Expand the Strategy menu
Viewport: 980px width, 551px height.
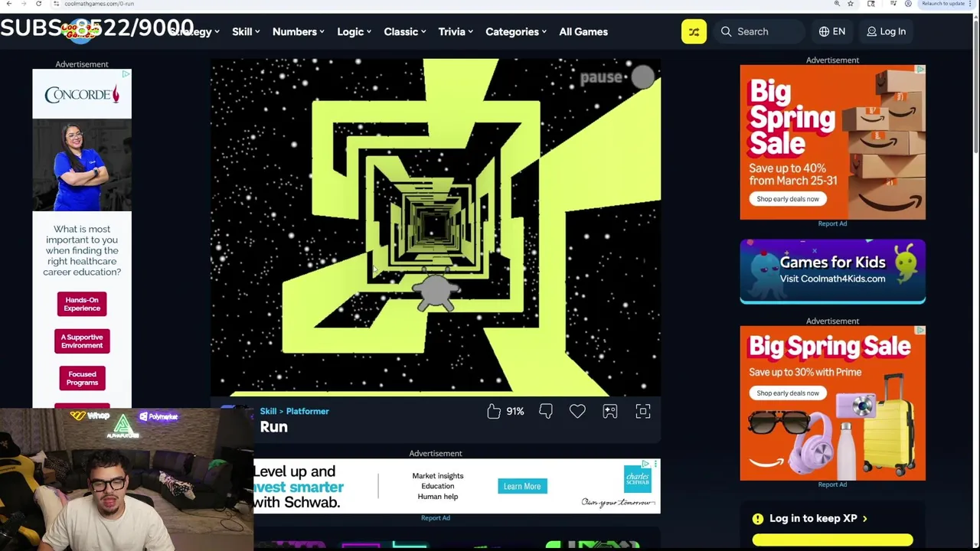tap(194, 31)
